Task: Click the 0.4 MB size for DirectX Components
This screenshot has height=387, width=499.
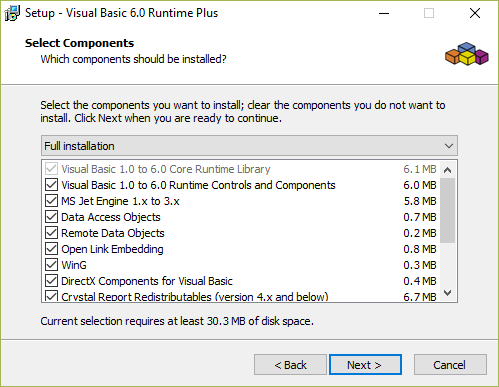Action: pos(420,281)
